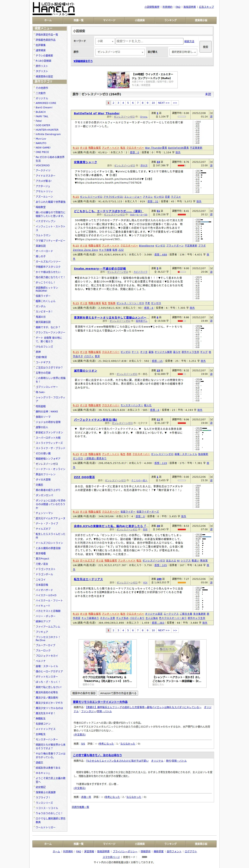
Task: Open ランキング in the header navigation bar
Action: [x=170, y=20]
